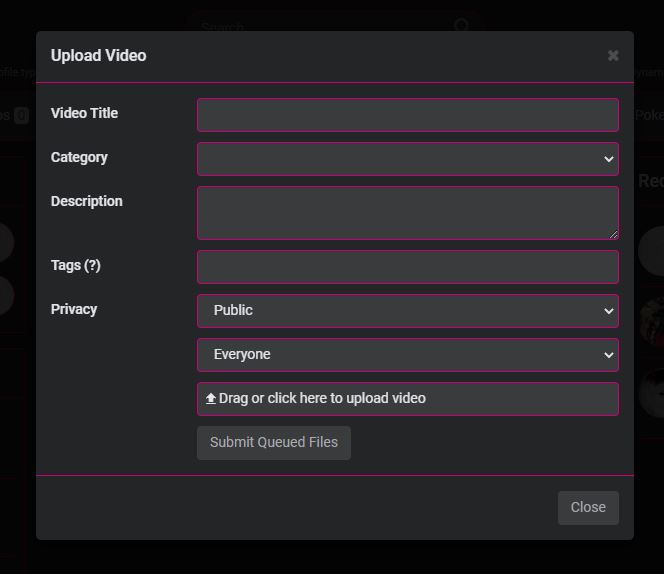Close the Upload Video dialog with the X icon
The image size is (664, 574).
613,56
